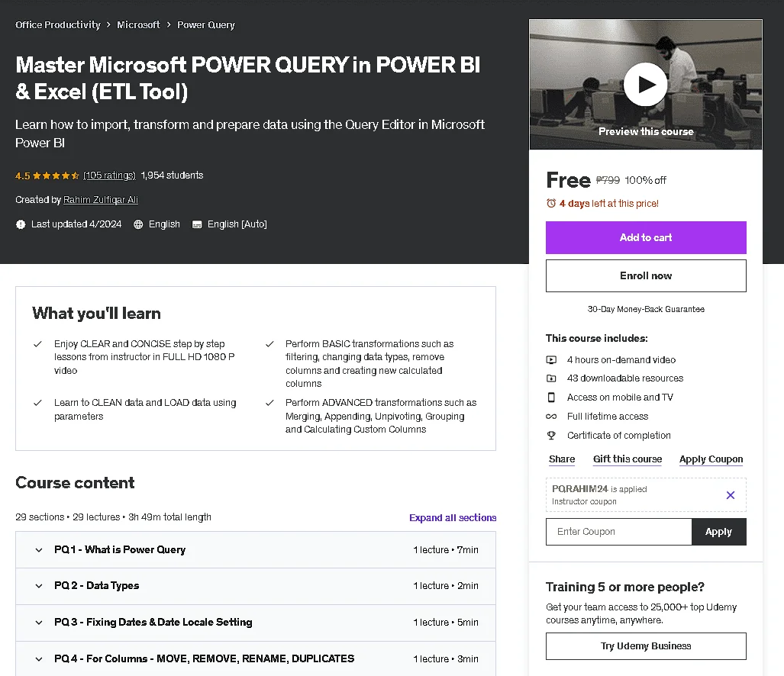The height and width of the screenshot is (676, 784).
Task: Click Training 5 or more people heading
Action: pyautogui.click(x=625, y=587)
